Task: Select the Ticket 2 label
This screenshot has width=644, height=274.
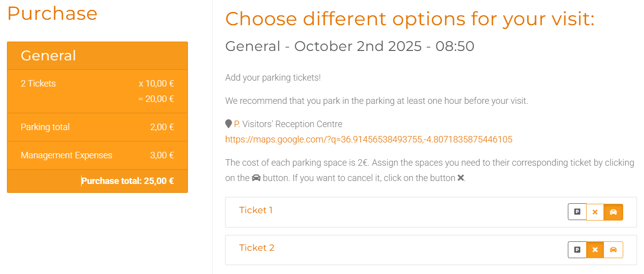Action: pos(256,248)
